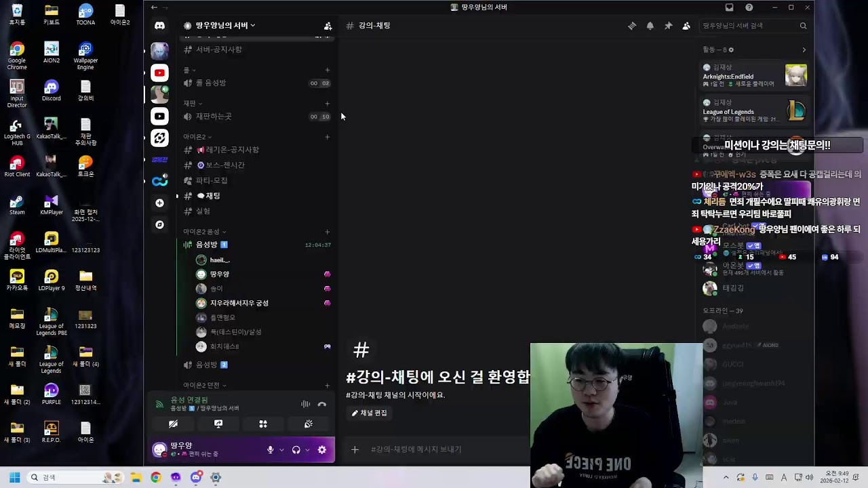
Task: Go back with title bar arrow
Action: tap(154, 7)
